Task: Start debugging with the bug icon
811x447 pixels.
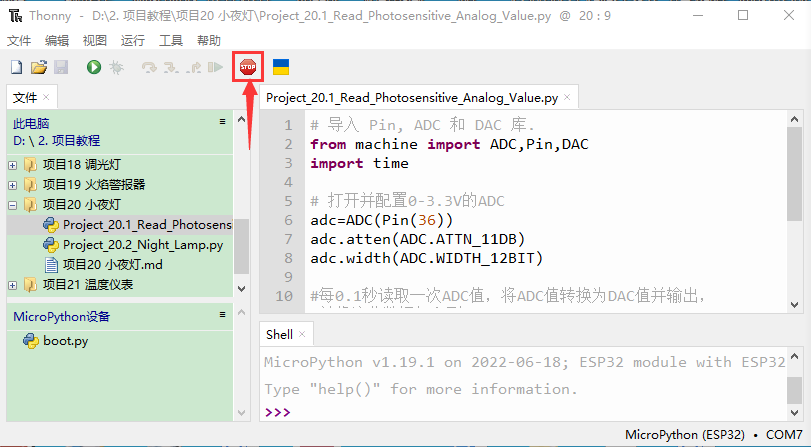Action: [x=116, y=67]
